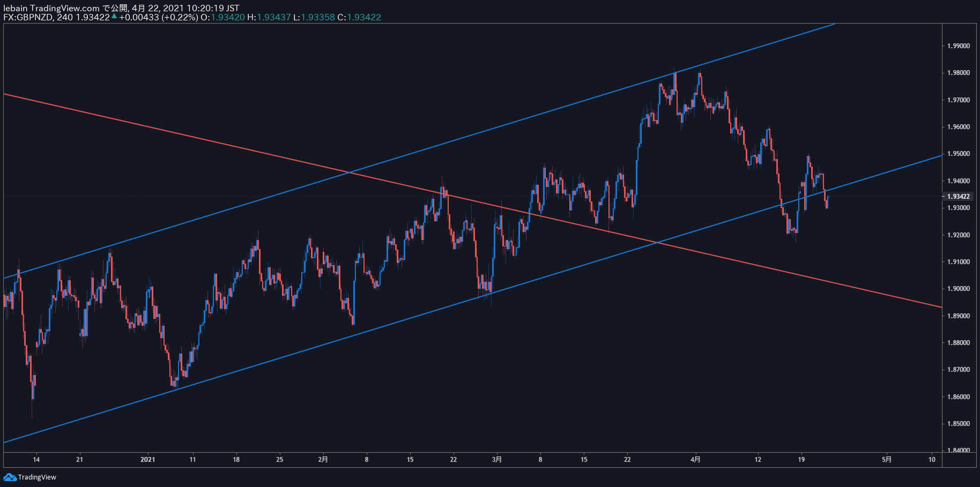
Task: Click the 1.90000 price axis label
Action: (959, 289)
